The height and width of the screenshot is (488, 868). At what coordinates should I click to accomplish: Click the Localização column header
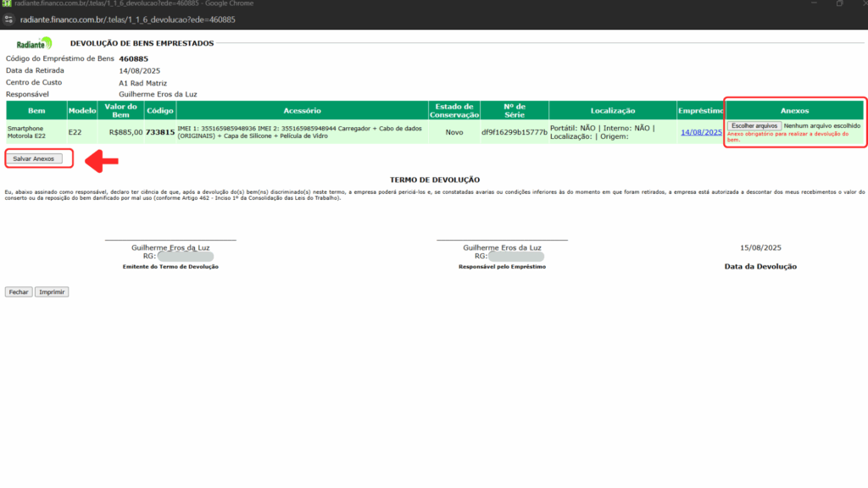(612, 110)
